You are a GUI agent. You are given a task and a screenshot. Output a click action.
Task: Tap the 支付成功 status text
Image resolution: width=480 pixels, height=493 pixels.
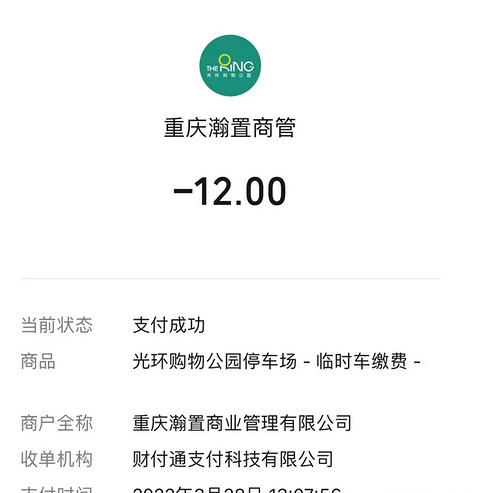[169, 325]
